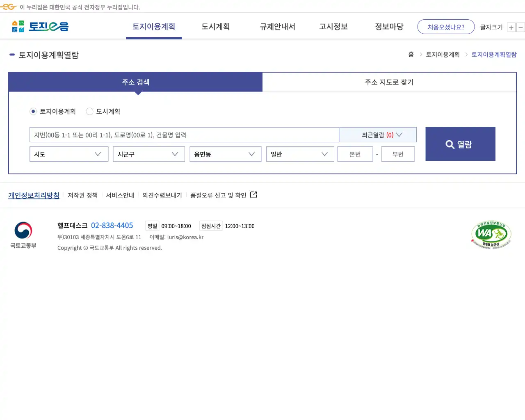Select the 토지이용계획 radio button
Screen dimensions: 525x420
[x=33, y=111]
